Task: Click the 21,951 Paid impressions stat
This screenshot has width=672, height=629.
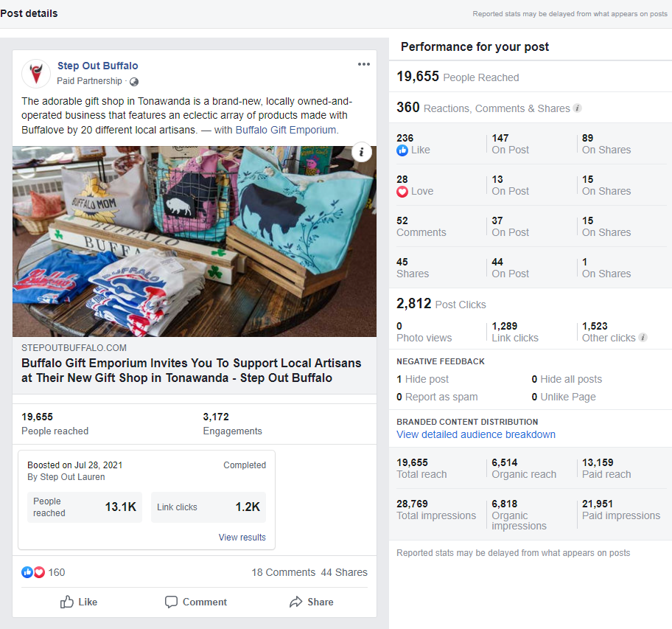Action: (621, 510)
